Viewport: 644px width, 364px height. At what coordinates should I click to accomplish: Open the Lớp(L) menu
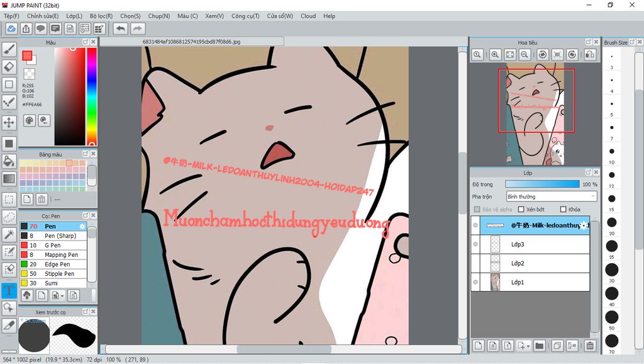coord(74,16)
